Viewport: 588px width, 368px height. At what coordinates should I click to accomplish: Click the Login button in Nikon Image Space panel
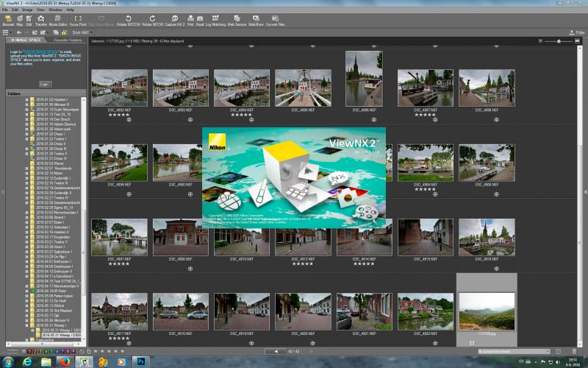click(45, 85)
